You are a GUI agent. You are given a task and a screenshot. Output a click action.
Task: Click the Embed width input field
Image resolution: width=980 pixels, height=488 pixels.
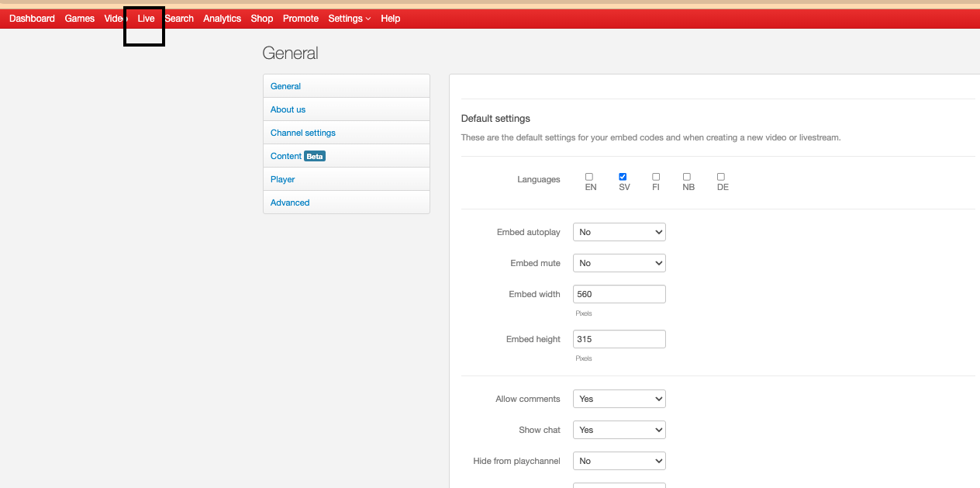[619, 294]
